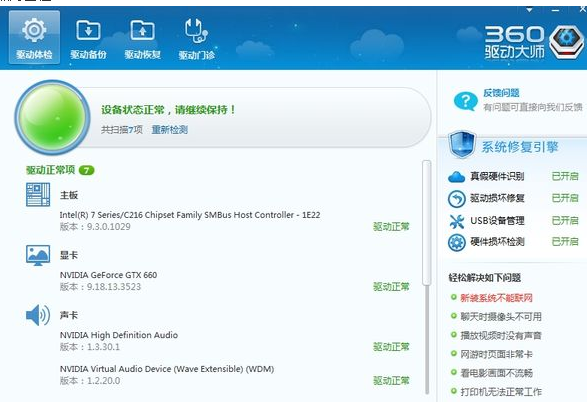The width and height of the screenshot is (587, 411).
Task: Click the 驱动损坏修复 restore arrow icon
Action: 456,198
